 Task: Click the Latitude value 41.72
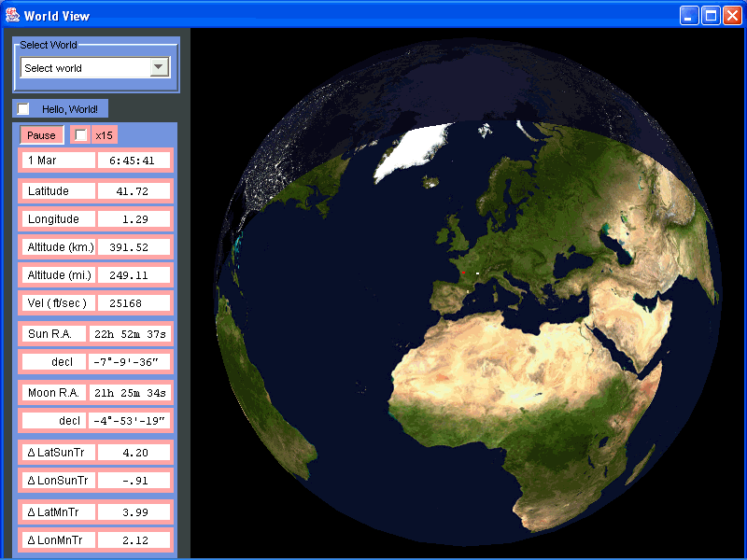134,191
